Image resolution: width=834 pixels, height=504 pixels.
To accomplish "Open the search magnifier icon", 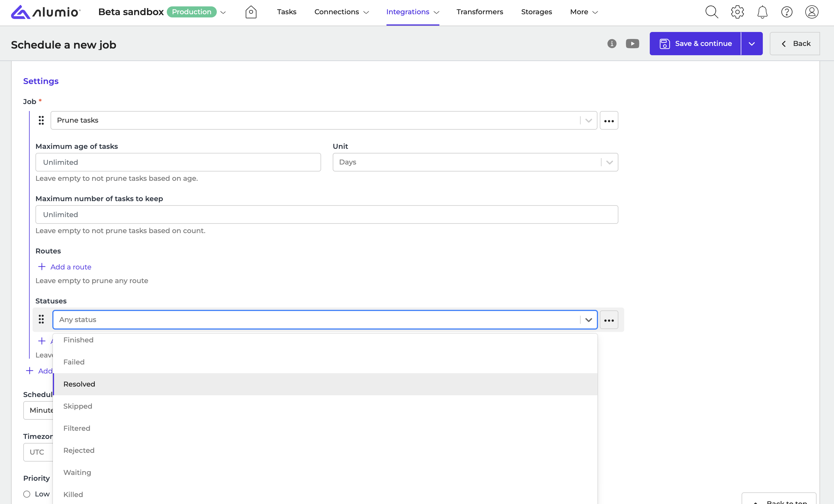I will coord(711,12).
